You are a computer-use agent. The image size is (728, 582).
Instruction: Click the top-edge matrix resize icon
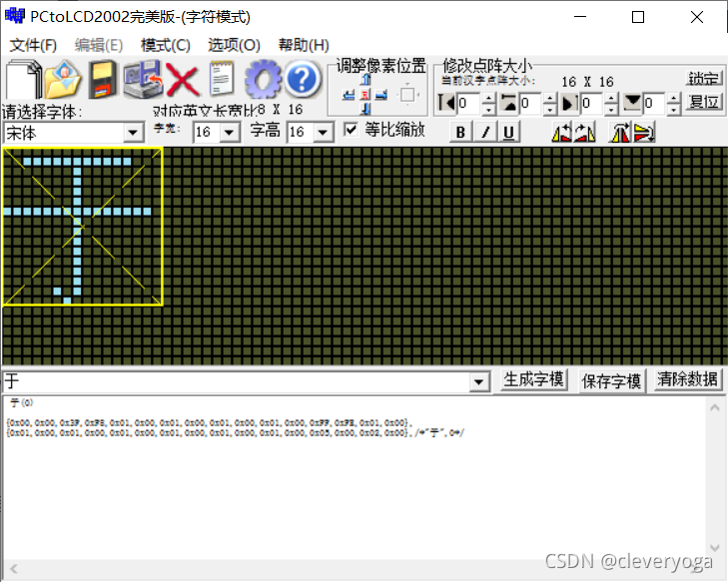pyautogui.click(x=508, y=103)
